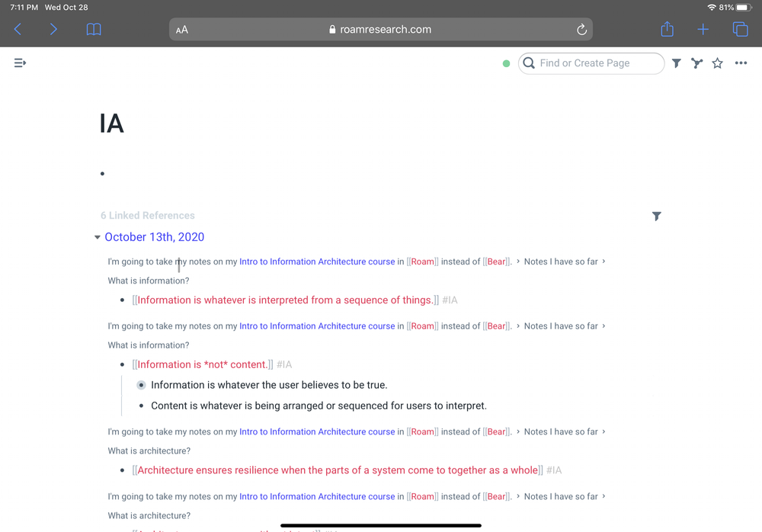Tap the battery 81% status indicator
The height and width of the screenshot is (532, 762).
pos(735,8)
